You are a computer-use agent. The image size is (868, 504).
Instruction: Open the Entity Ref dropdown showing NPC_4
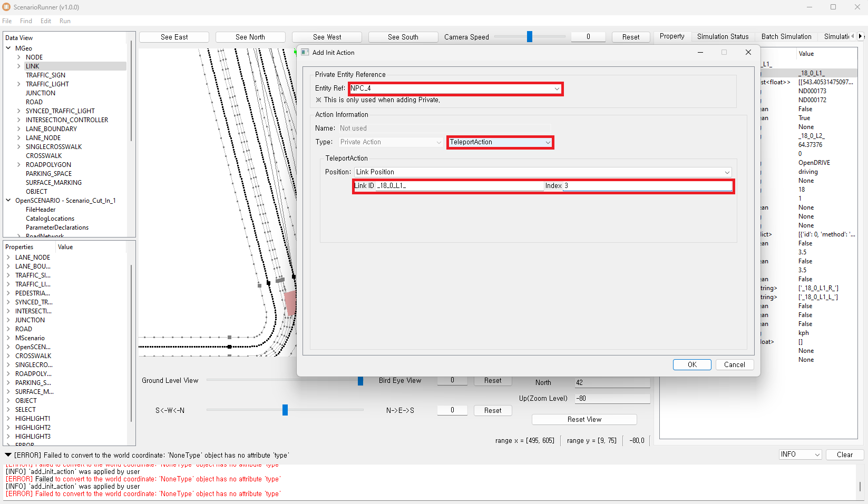click(455, 88)
